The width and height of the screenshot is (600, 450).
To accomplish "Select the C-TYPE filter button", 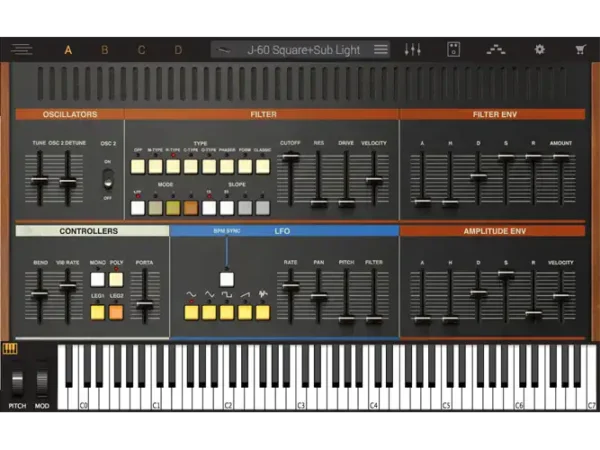I will pos(191,166).
